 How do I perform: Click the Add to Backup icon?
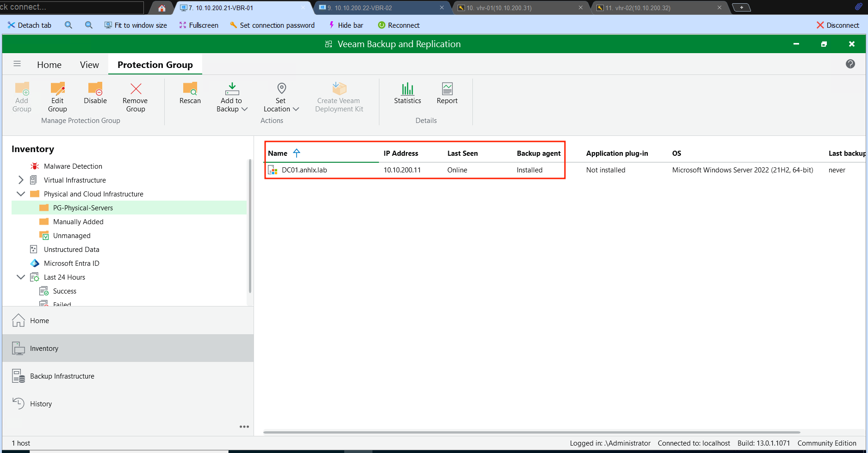point(232,88)
